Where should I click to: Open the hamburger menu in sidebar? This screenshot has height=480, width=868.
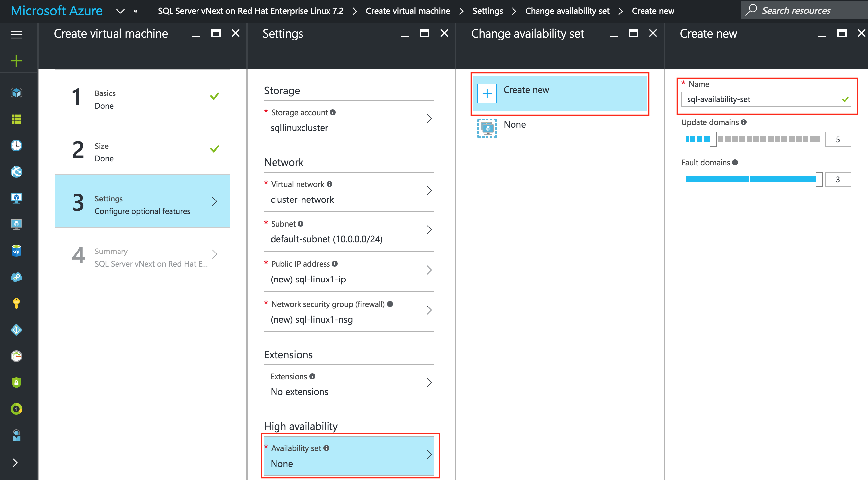16,34
